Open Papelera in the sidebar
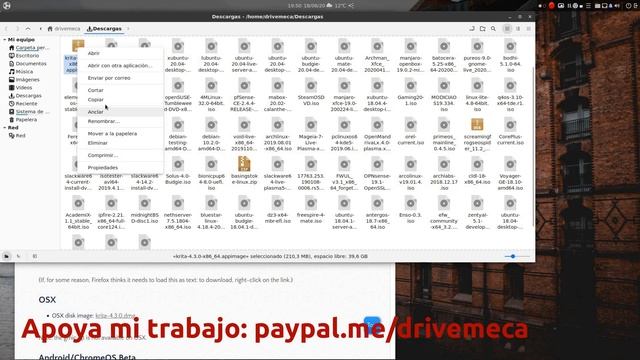 click(23, 120)
